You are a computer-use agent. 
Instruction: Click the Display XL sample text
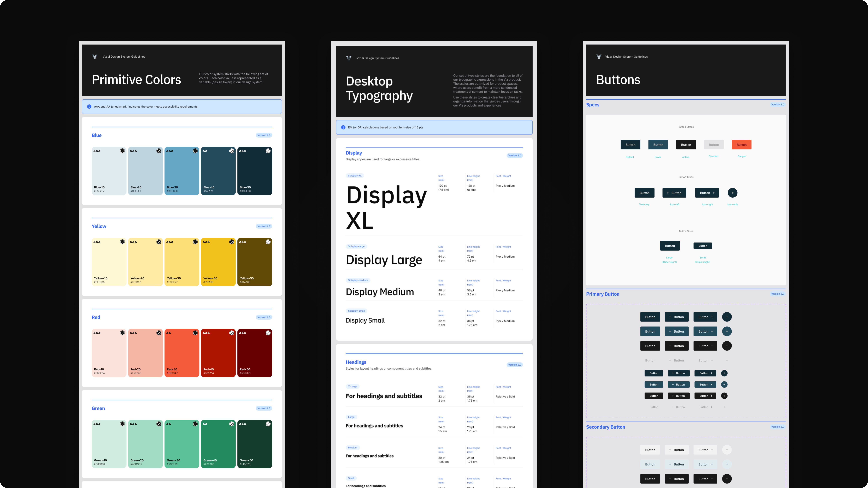pyautogui.click(x=386, y=208)
